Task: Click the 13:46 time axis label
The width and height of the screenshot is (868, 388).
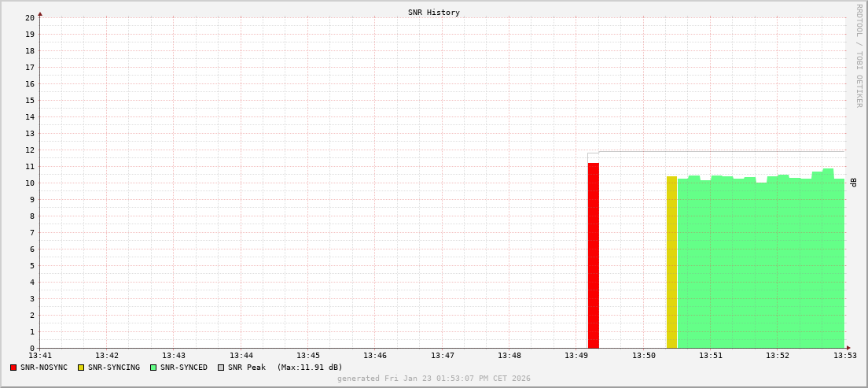Action: pyautogui.click(x=375, y=356)
